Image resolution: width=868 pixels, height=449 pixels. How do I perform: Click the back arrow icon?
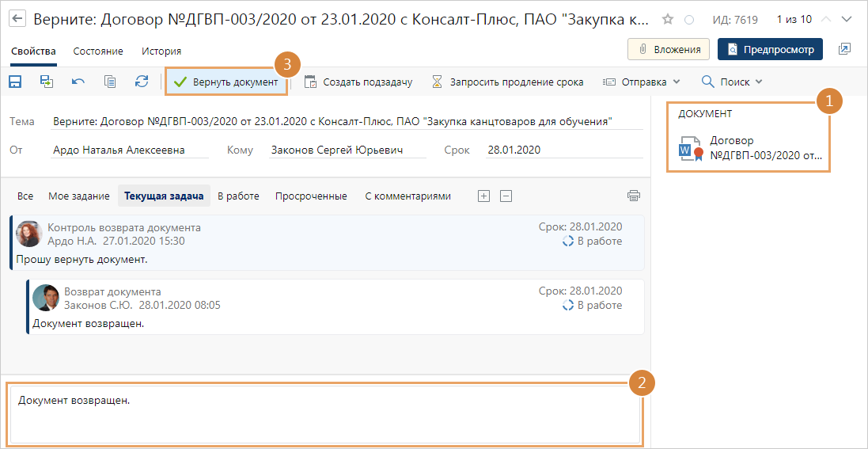(17, 19)
